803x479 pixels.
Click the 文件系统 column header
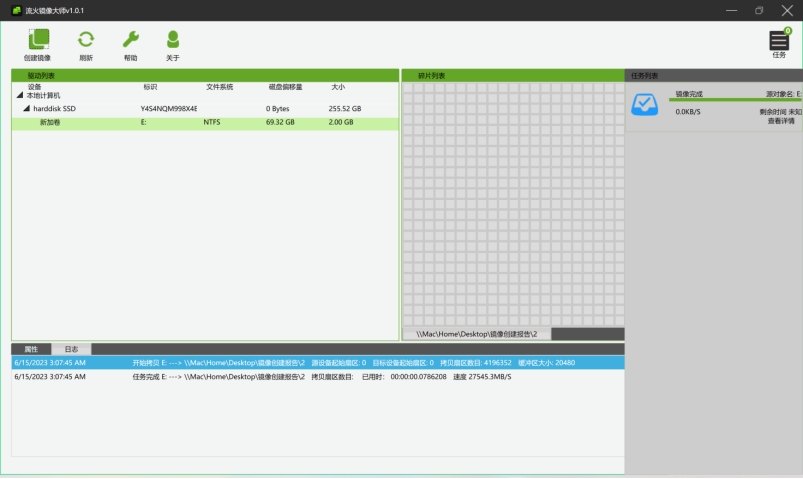pos(219,87)
